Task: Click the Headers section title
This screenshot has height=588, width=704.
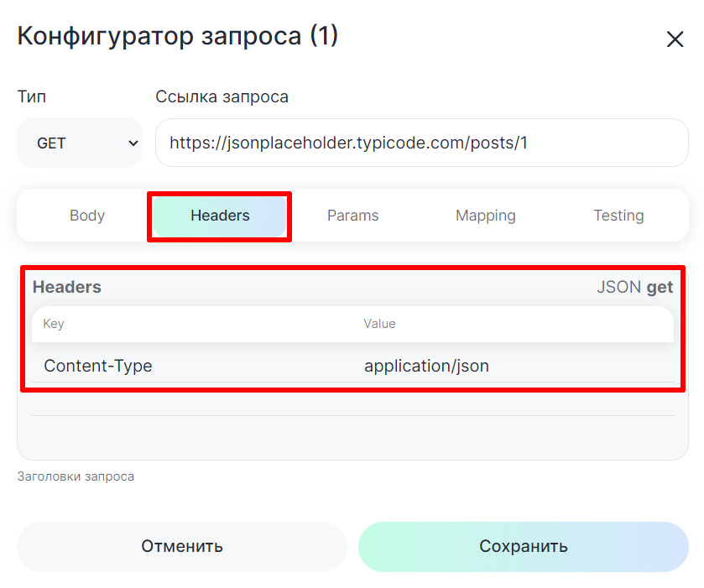Action: (x=67, y=287)
